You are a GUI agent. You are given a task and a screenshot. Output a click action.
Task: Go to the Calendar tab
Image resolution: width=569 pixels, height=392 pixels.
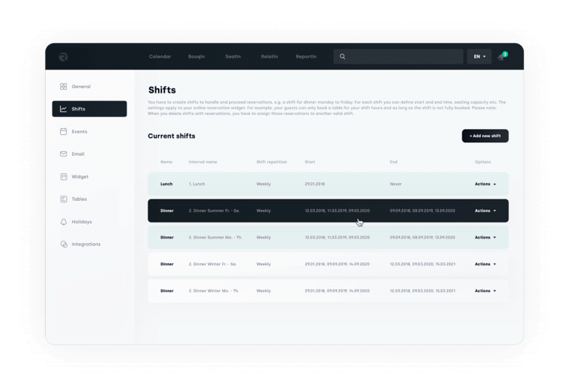click(160, 56)
